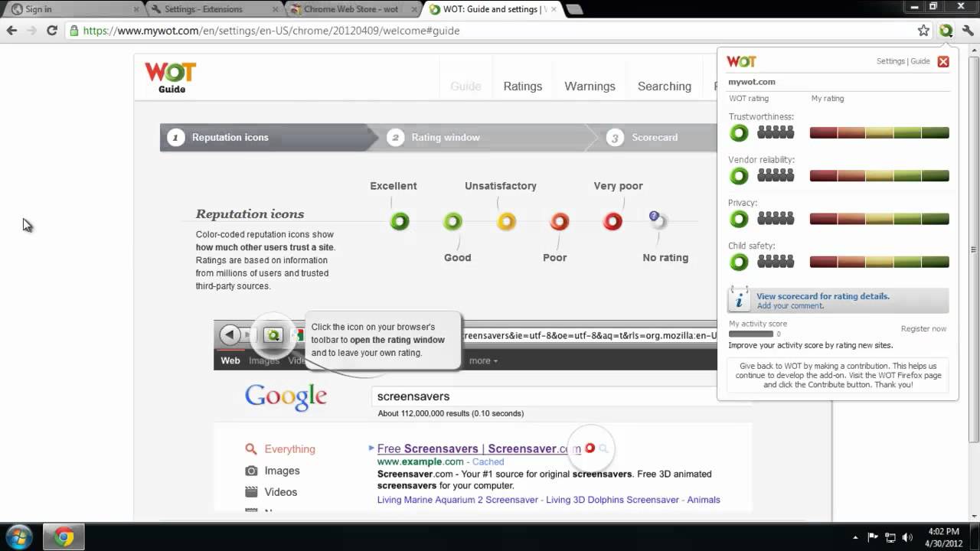
Task: Click the bookmark star icon
Action: (923, 31)
